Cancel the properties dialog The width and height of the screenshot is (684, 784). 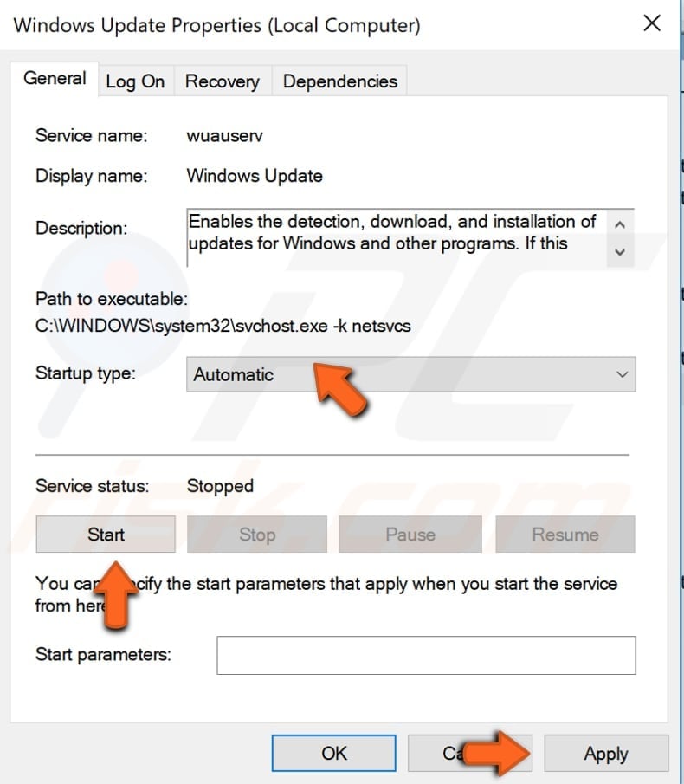click(x=469, y=753)
